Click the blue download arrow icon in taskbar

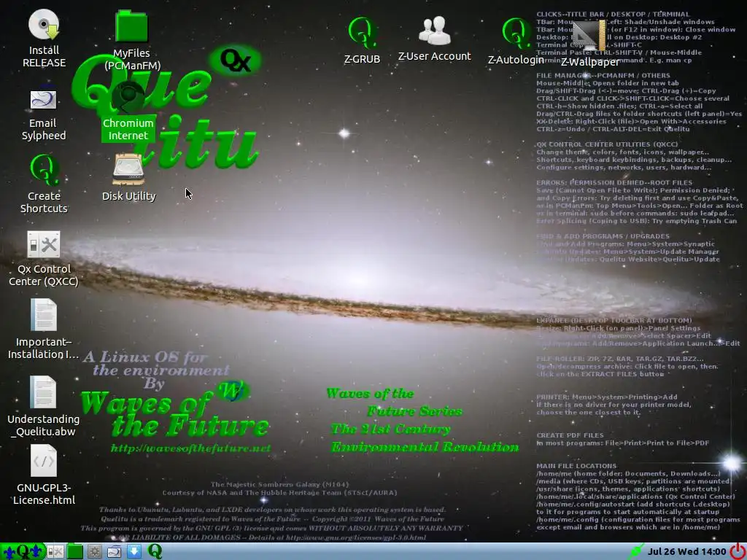pos(134,552)
